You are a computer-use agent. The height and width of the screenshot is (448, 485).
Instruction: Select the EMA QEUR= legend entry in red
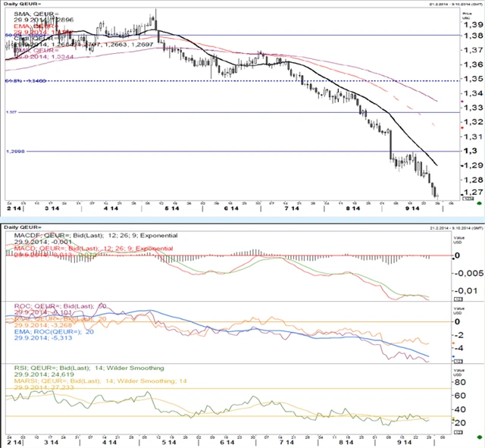point(32,25)
